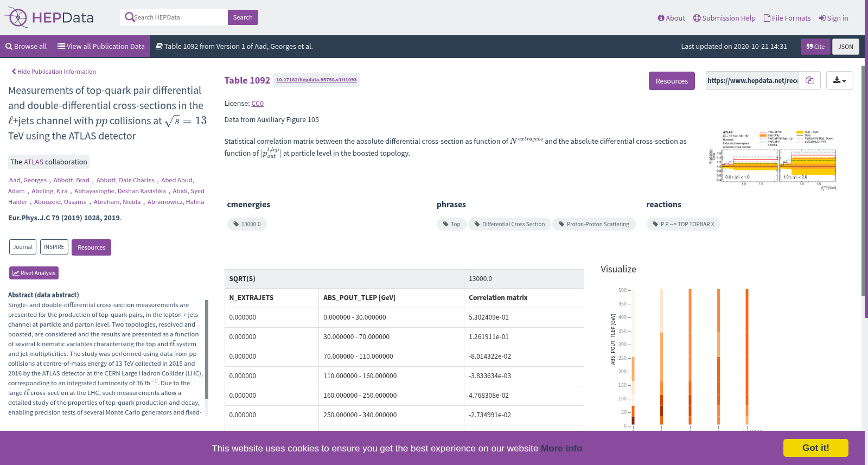Click the purple Search button
Image resolution: width=868 pixels, height=465 pixels.
click(x=242, y=17)
